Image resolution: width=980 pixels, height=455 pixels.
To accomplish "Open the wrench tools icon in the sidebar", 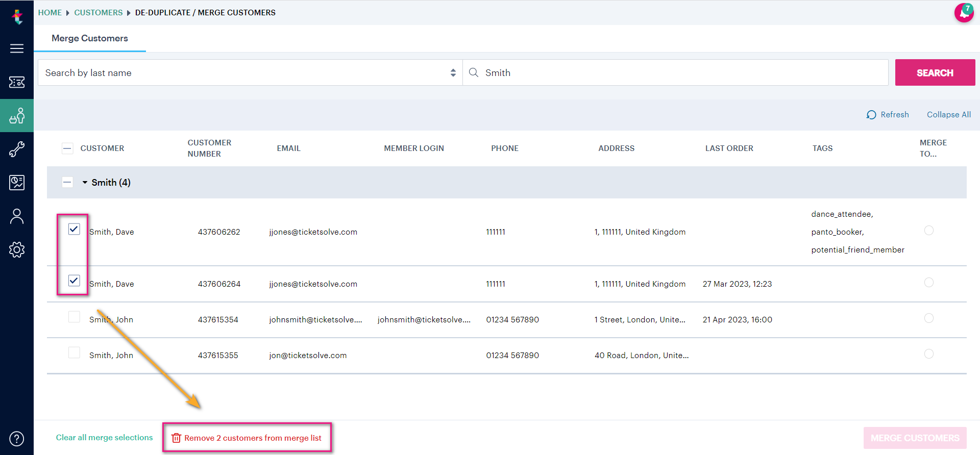I will 17,149.
